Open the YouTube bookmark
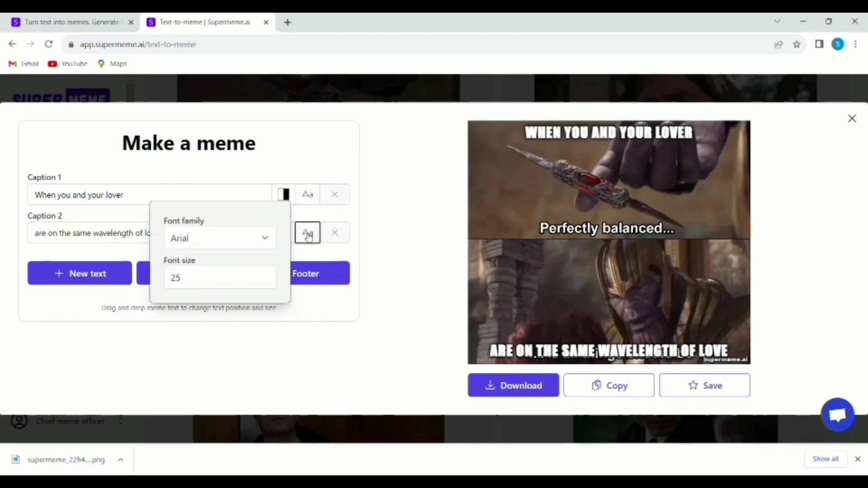The height and width of the screenshot is (488, 868). [68, 64]
